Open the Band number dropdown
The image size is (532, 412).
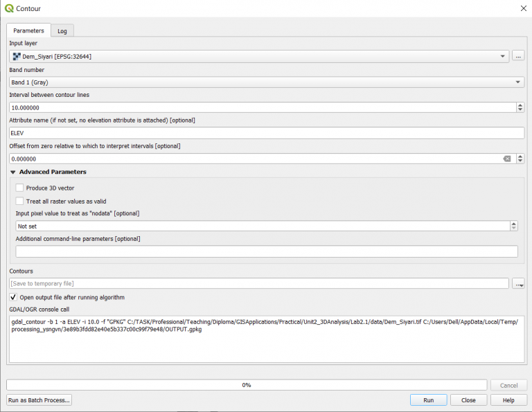[518, 82]
